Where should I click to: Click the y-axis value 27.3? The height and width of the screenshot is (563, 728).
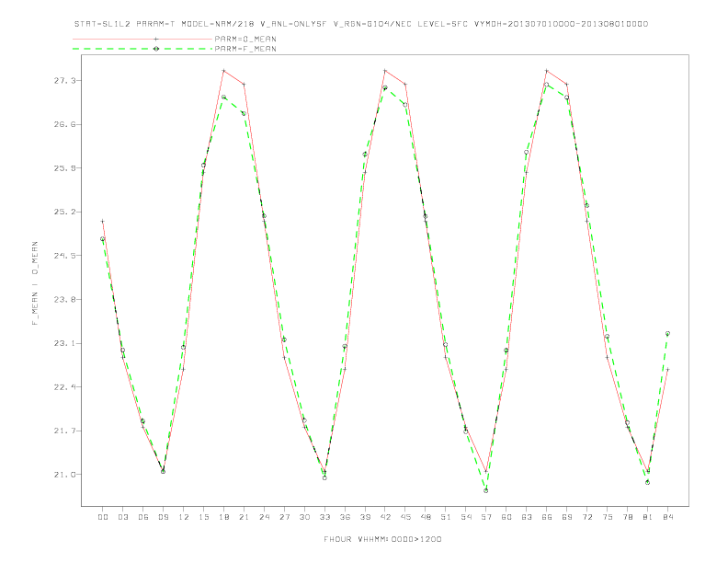click(x=64, y=81)
